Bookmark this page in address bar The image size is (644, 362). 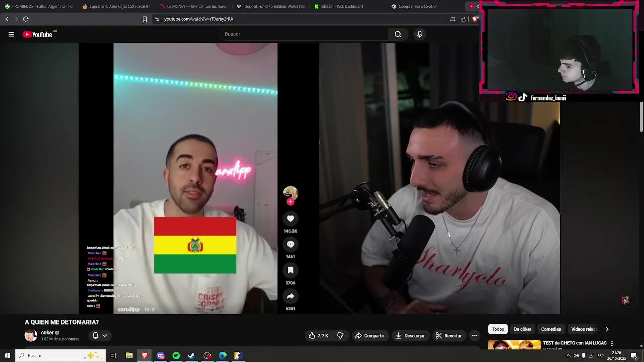(145, 19)
